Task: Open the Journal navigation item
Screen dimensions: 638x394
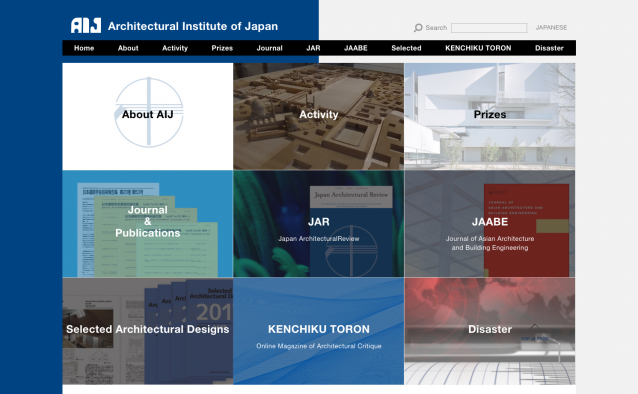Action: 269,48
